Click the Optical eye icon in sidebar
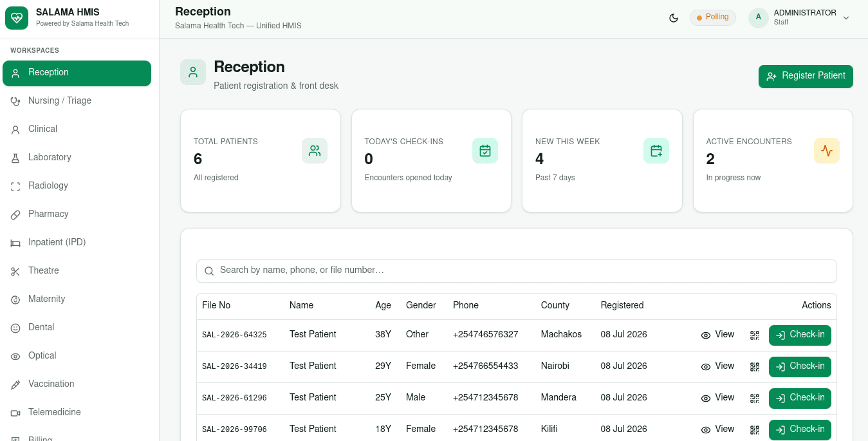 click(15, 357)
